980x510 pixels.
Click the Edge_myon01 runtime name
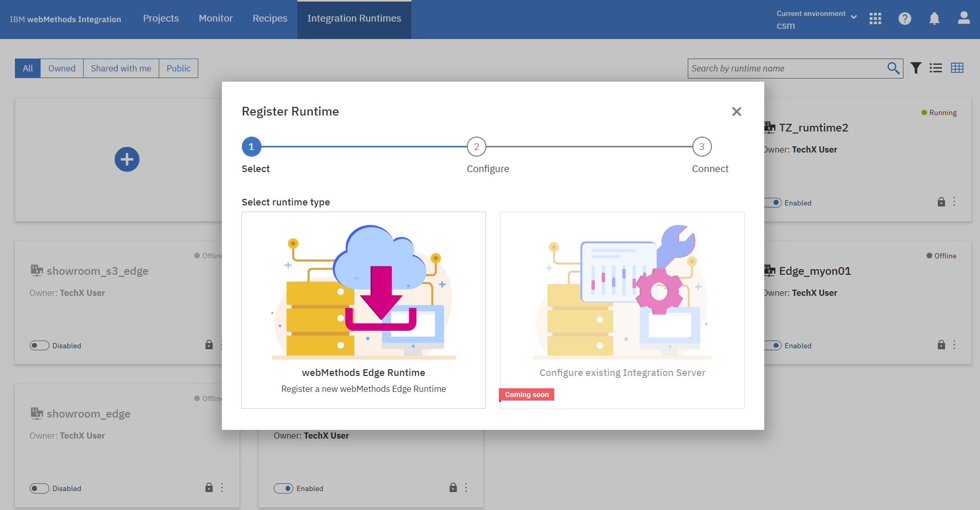815,271
